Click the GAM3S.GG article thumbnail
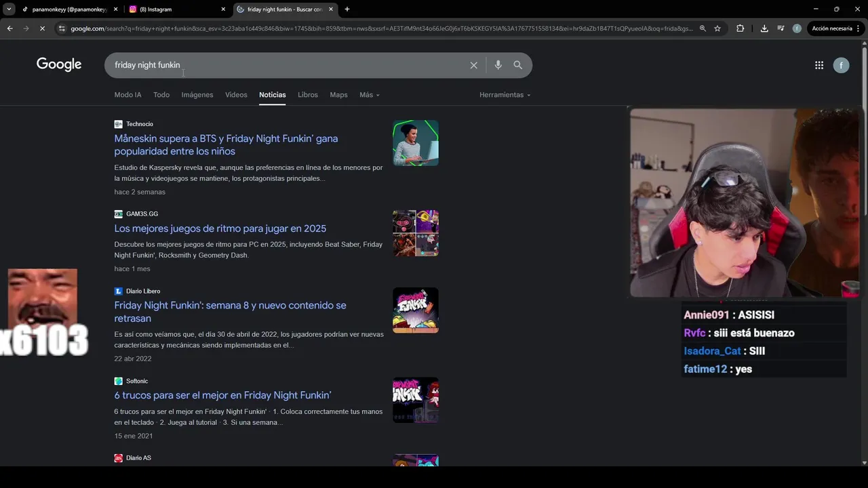The width and height of the screenshot is (868, 488). pyautogui.click(x=416, y=233)
